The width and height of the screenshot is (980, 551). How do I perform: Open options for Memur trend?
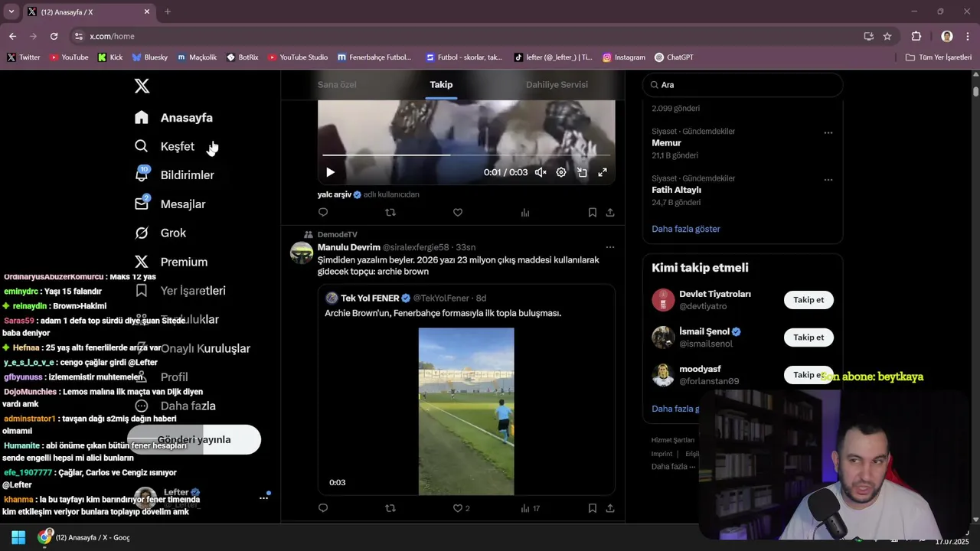(x=828, y=132)
